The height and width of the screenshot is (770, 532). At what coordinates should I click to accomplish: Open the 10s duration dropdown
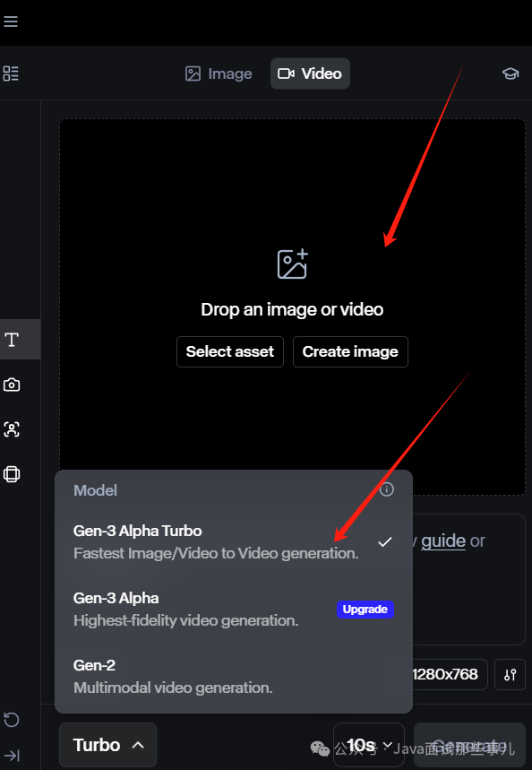pos(369,745)
